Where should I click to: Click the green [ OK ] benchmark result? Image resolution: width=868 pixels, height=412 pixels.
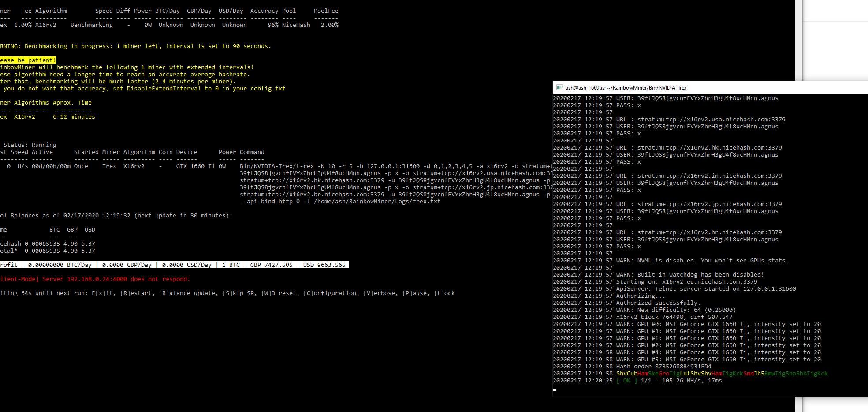626,380
